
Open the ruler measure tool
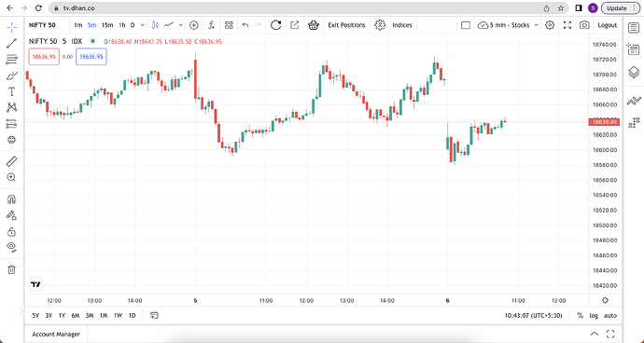click(11, 161)
